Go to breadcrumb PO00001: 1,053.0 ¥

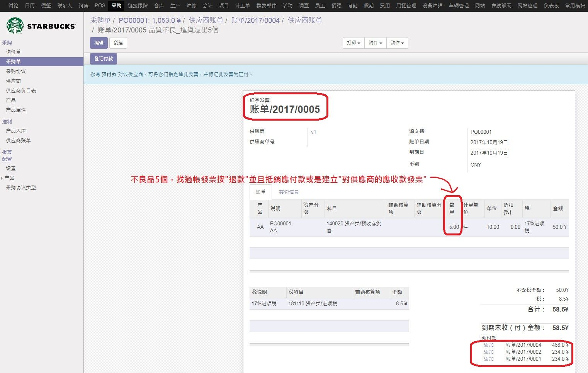coord(150,20)
